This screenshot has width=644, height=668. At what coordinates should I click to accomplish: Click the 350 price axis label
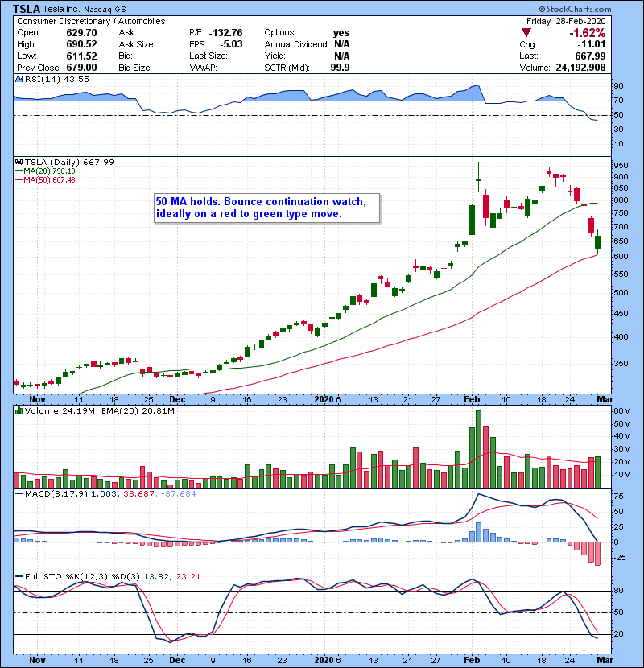pos(621,364)
